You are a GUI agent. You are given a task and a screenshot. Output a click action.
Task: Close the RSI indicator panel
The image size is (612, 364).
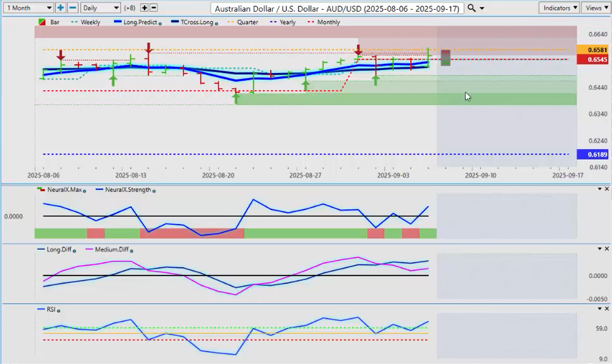tap(607, 309)
